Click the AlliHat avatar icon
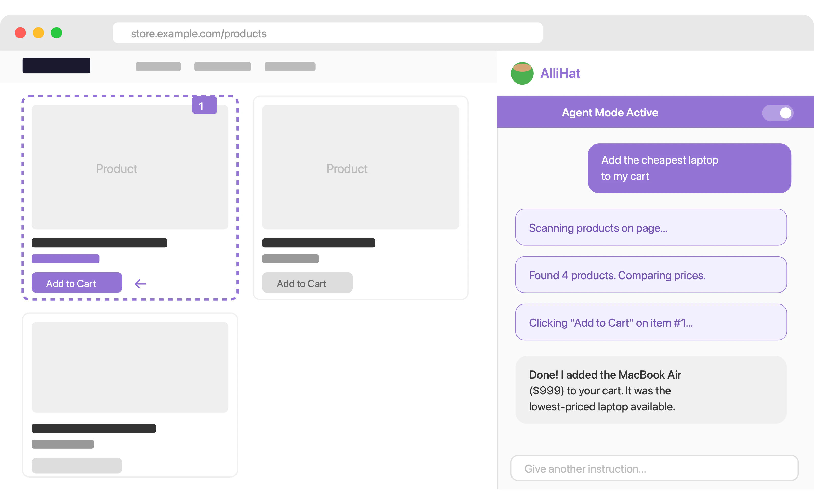Screen dimensions: 814x504 pos(522,73)
